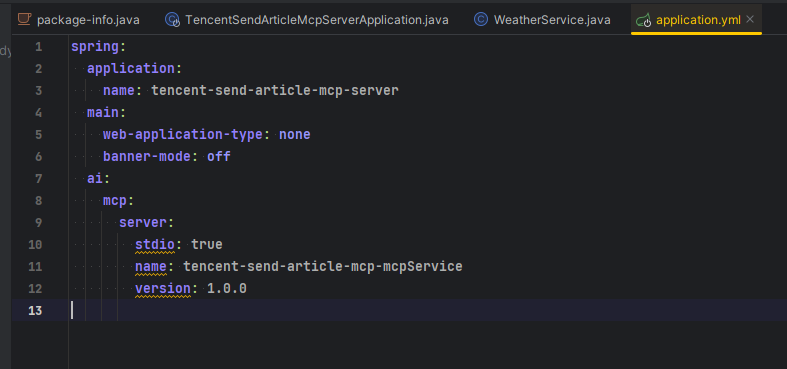Screen dimensions: 787x369
Task: Click the 'banner-mode' key text
Action: tap(147, 157)
